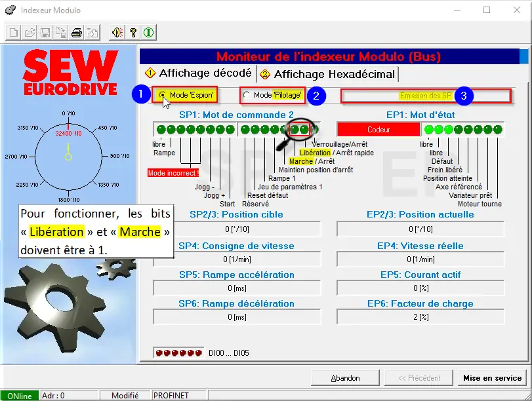Click the Save As copy-to-disk toolbar icon
Image resolution: width=532 pixels, height=401 pixels.
tap(61, 33)
